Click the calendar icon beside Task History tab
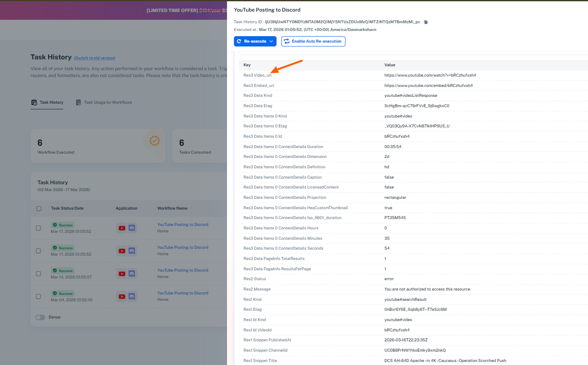Image resolution: width=588 pixels, height=365 pixels. click(34, 102)
